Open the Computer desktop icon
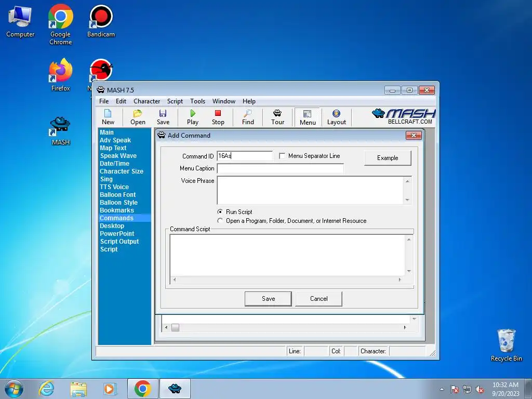 pyautogui.click(x=20, y=22)
